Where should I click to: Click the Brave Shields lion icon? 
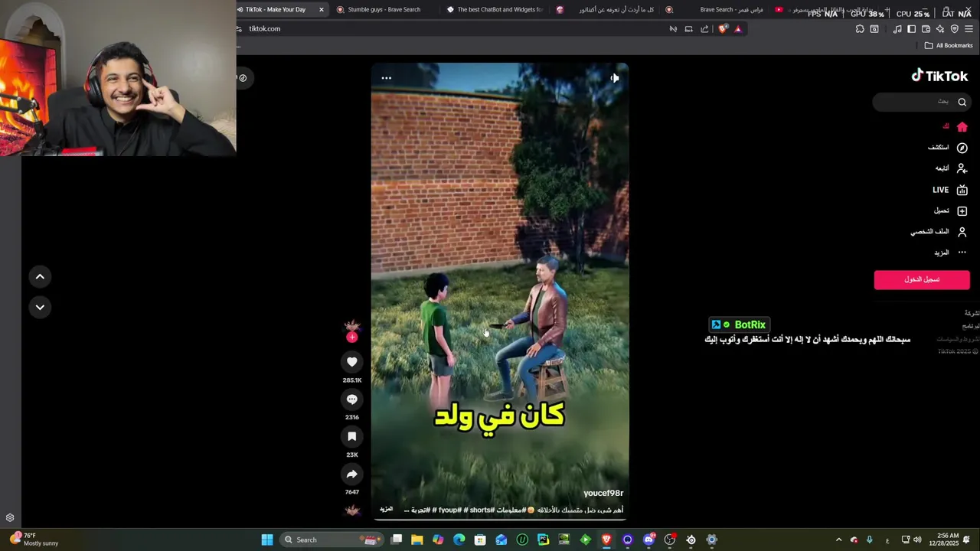(x=723, y=29)
